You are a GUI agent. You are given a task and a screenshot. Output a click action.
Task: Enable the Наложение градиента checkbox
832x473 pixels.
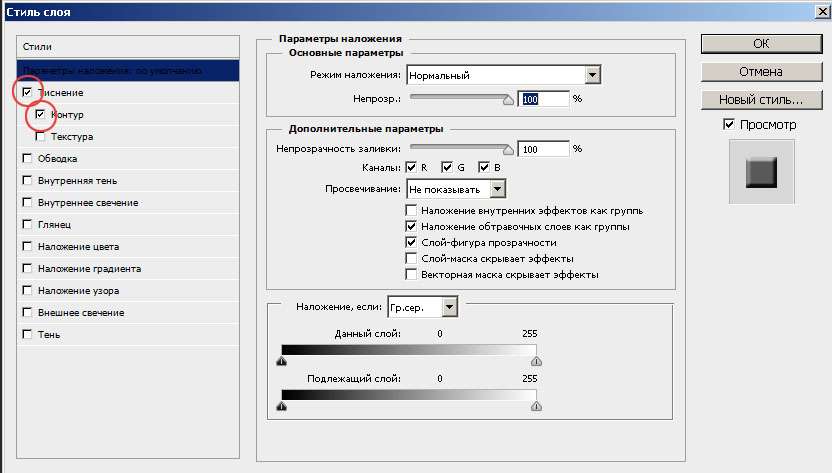click(x=27, y=268)
